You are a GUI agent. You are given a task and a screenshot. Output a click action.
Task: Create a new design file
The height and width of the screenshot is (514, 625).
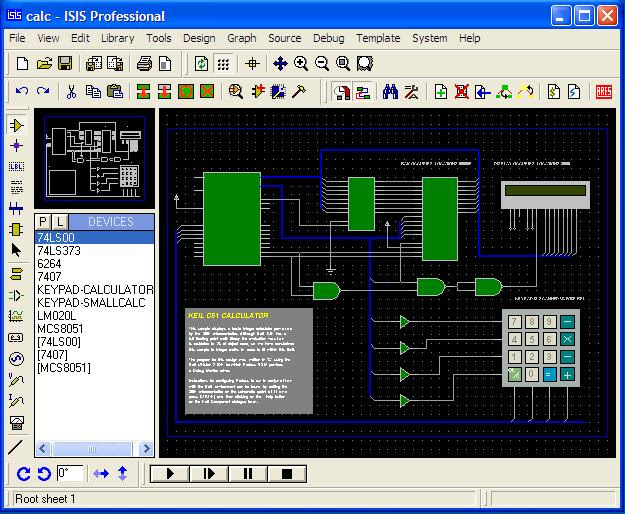click(22, 64)
